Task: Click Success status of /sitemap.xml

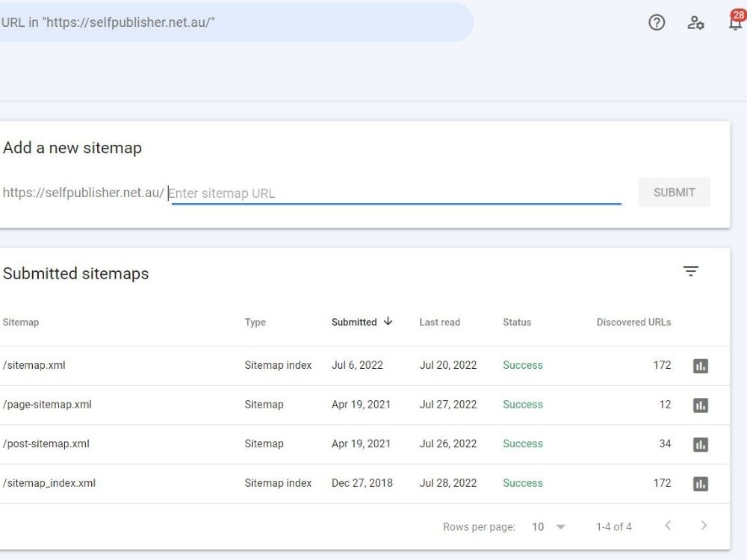Action: (523, 365)
